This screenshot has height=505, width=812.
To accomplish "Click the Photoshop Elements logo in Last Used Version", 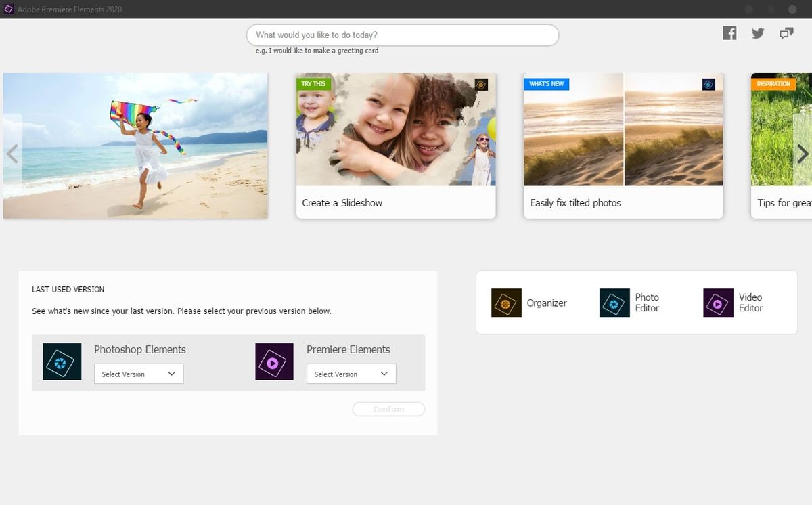I will (62, 361).
